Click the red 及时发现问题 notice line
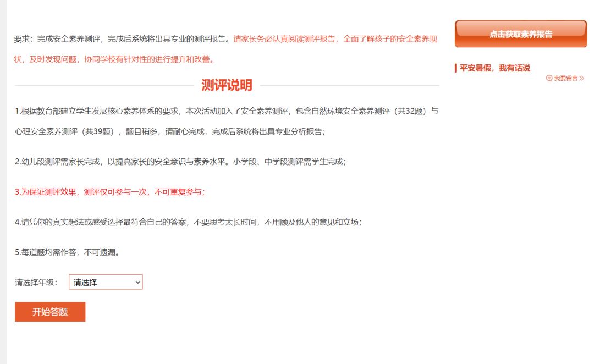Screen dimensions: 594x364 [114, 59]
